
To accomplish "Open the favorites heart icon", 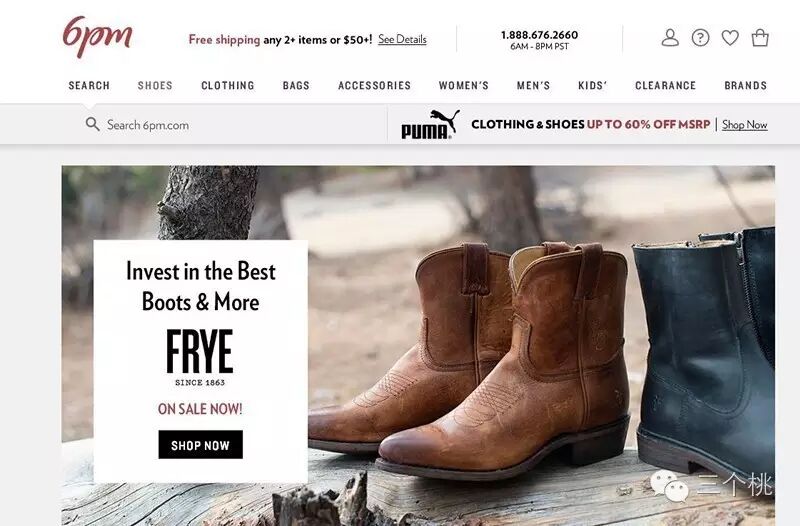I will (730, 38).
